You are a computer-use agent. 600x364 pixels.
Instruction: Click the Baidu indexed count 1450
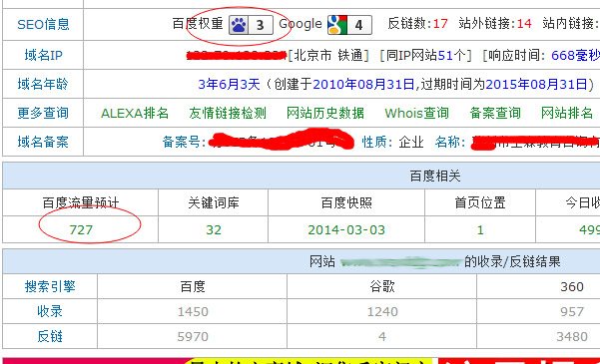pyautogui.click(x=193, y=311)
